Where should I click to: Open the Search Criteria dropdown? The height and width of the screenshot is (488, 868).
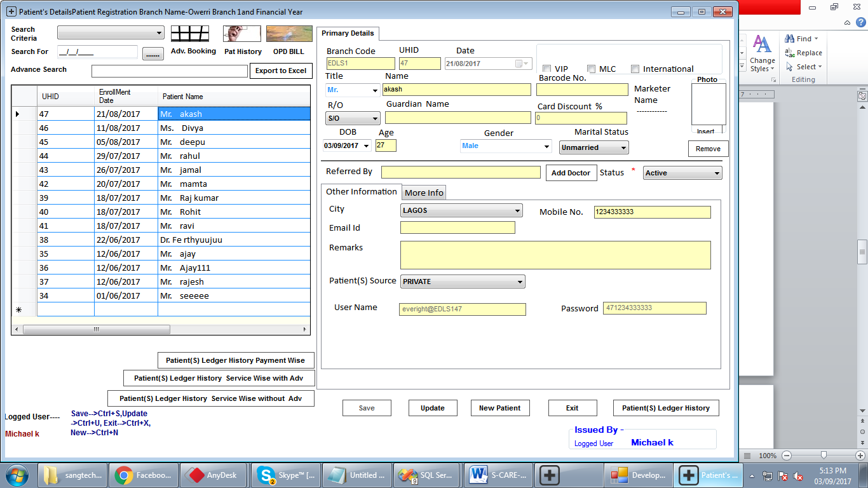[111, 32]
